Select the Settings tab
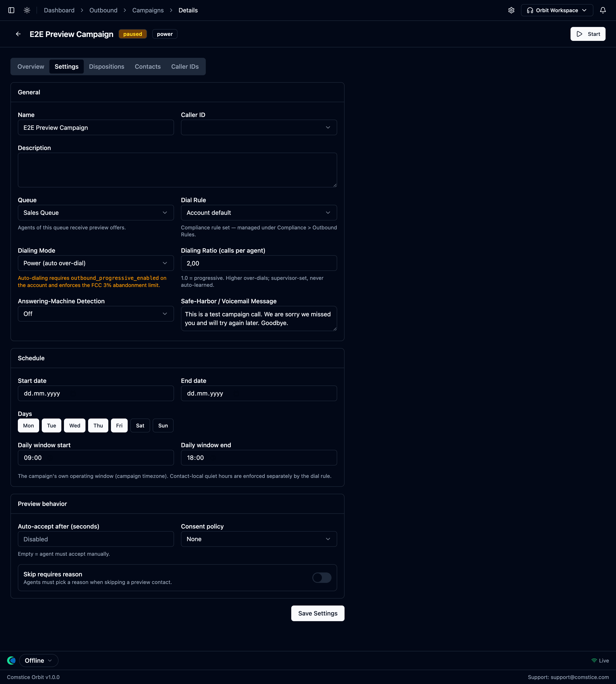Image resolution: width=616 pixels, height=684 pixels. tap(67, 67)
